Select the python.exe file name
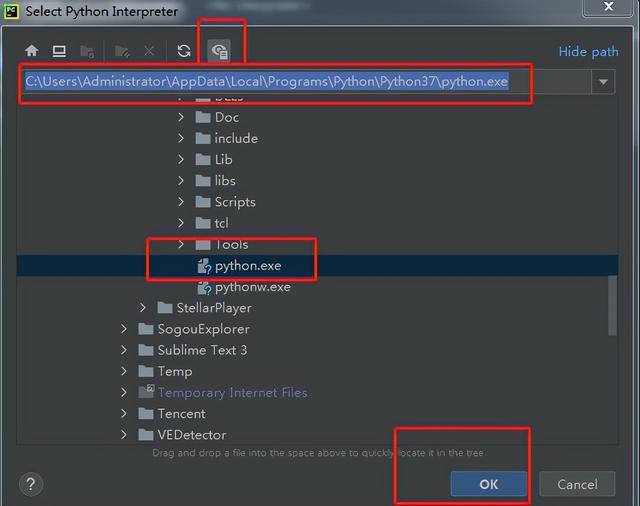This screenshot has height=506, width=640. pyautogui.click(x=248, y=266)
